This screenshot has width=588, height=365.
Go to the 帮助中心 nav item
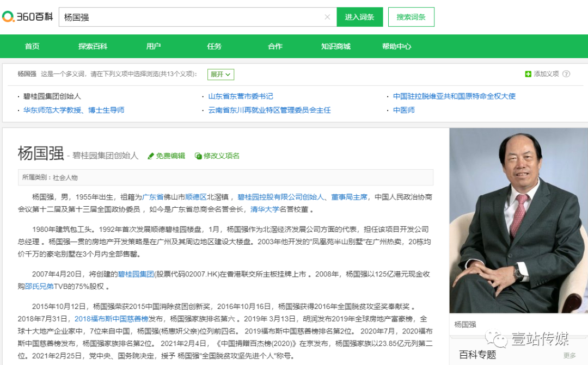[397, 46]
